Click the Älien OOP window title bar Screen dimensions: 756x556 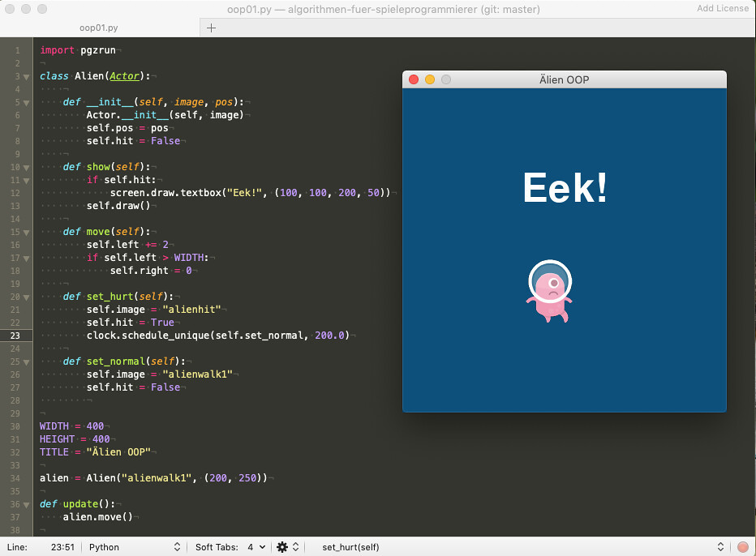click(564, 79)
